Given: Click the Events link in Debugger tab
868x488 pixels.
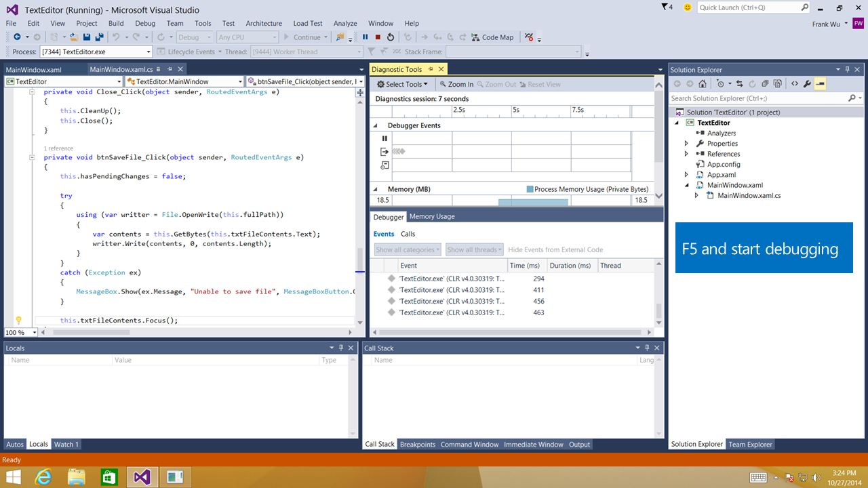Looking at the screenshot, I should [384, 234].
